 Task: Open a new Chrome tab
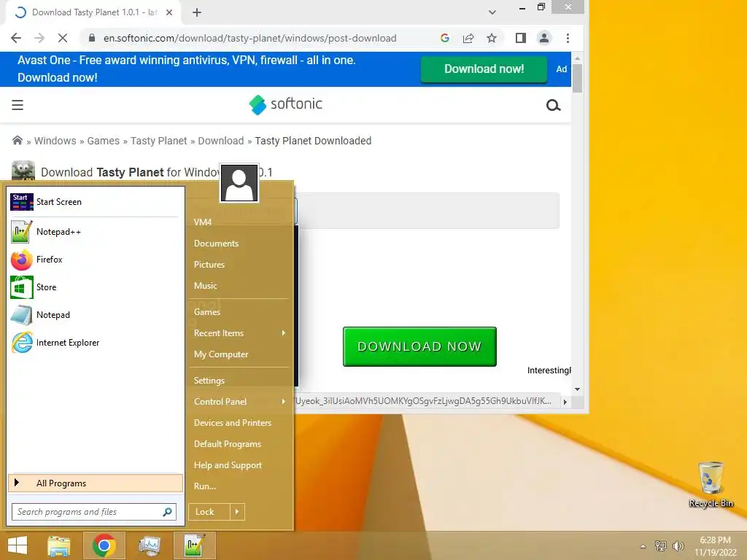click(x=197, y=12)
